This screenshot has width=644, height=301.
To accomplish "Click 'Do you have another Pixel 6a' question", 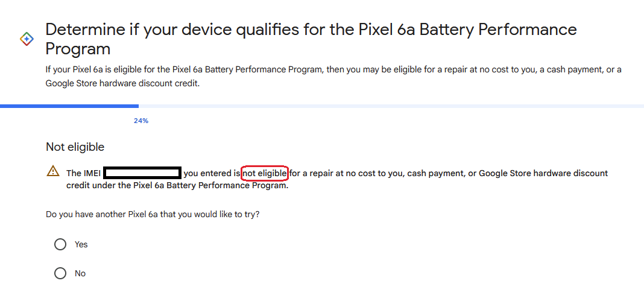I will (153, 214).
